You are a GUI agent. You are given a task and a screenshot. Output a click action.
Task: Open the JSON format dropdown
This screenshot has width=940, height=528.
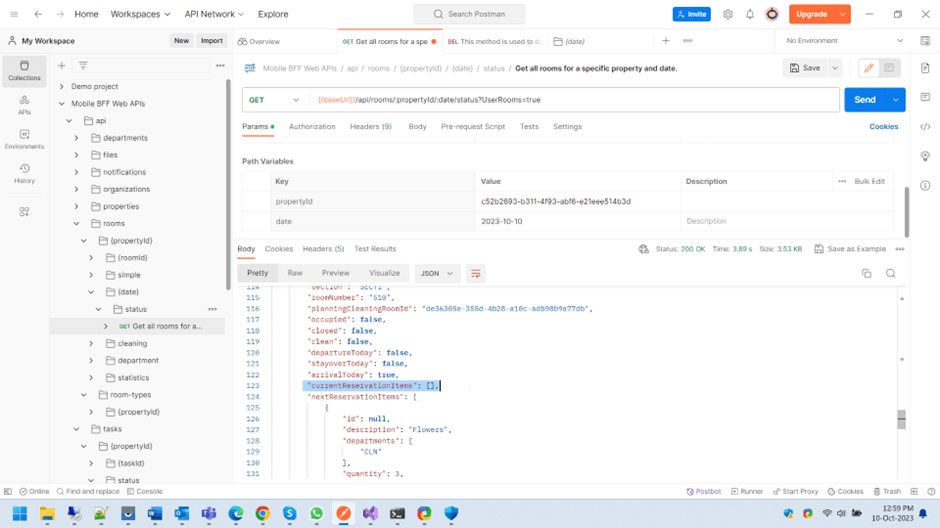click(x=436, y=273)
